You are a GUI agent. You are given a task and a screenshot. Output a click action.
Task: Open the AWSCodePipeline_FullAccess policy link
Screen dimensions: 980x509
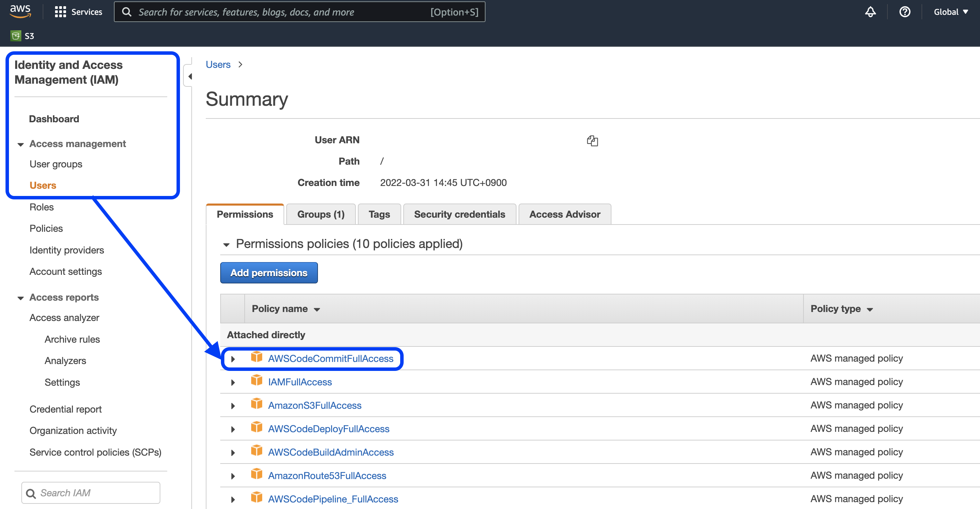click(x=333, y=499)
